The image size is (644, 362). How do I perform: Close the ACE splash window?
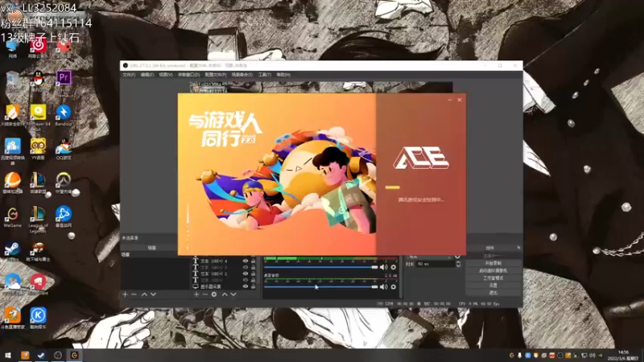460,100
